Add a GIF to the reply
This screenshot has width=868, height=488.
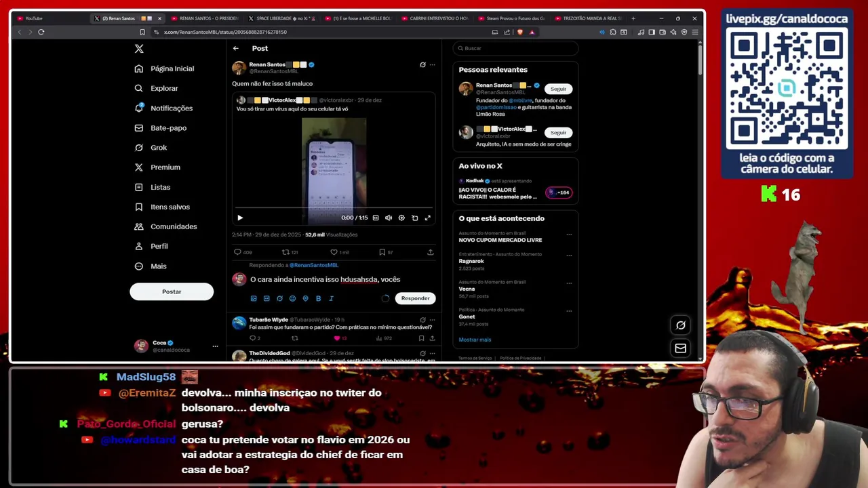(267, 298)
